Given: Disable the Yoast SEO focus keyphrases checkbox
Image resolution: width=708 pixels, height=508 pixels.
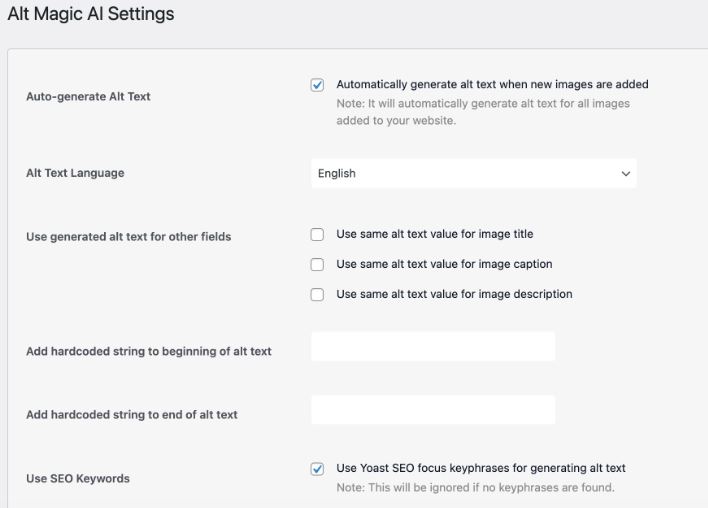Looking at the screenshot, I should click(x=317, y=469).
